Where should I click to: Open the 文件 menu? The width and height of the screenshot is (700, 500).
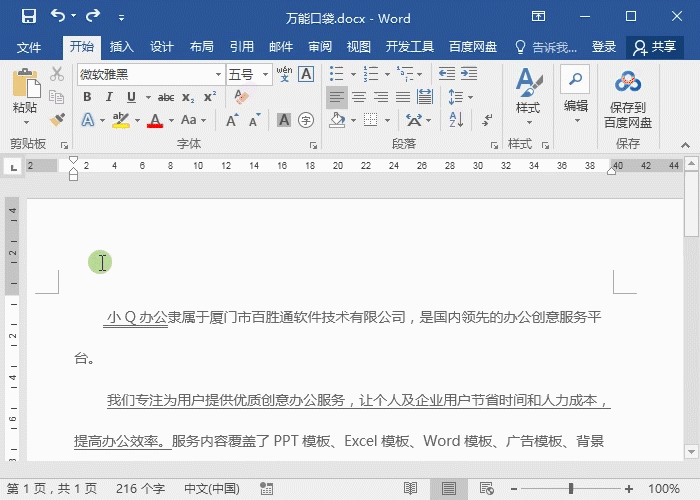[x=29, y=47]
